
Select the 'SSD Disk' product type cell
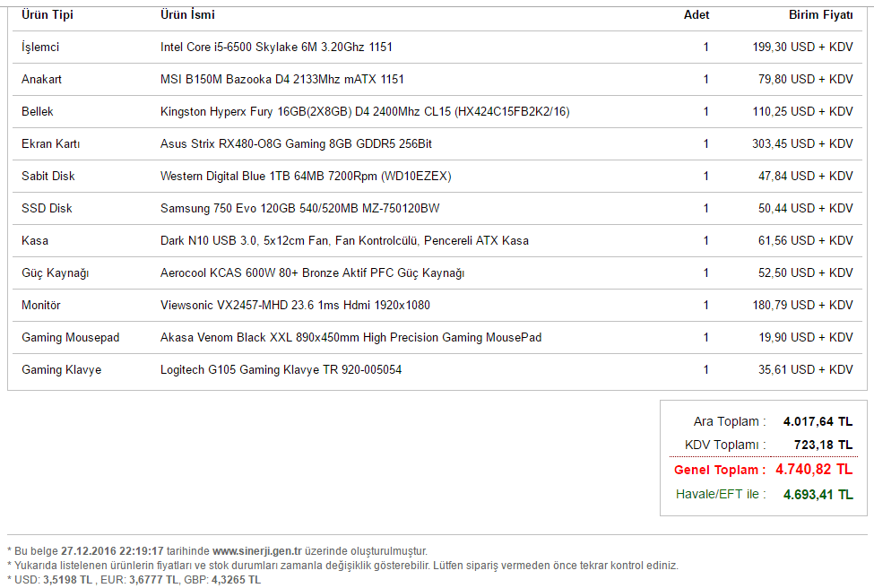(x=47, y=209)
